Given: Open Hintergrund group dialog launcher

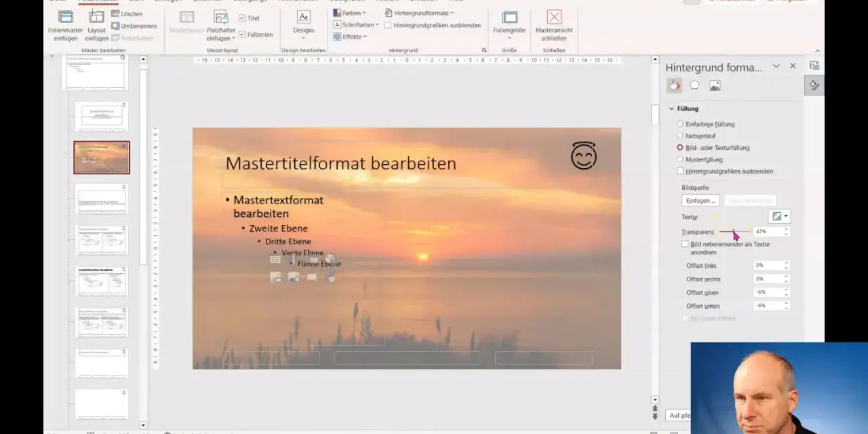Looking at the screenshot, I should pos(484,51).
